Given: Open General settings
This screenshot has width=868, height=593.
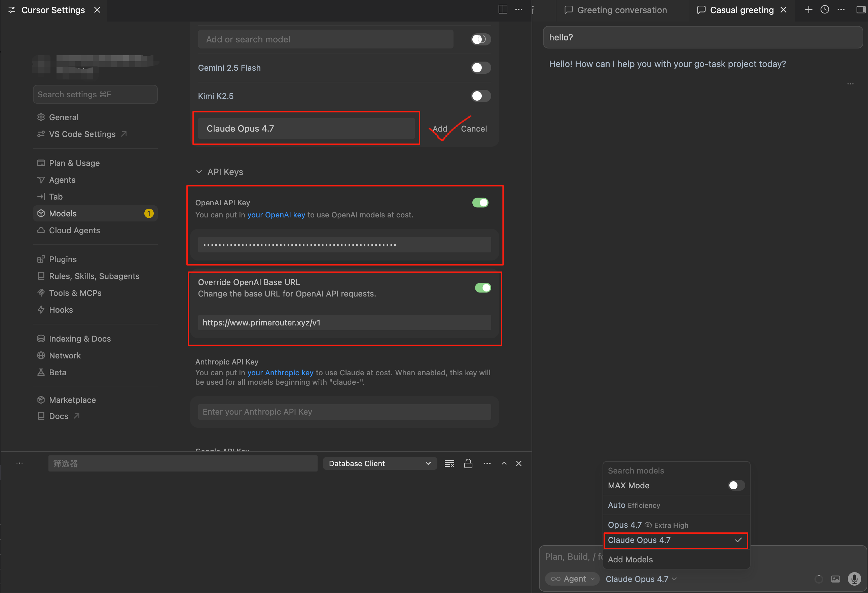Looking at the screenshot, I should [95, 117].
